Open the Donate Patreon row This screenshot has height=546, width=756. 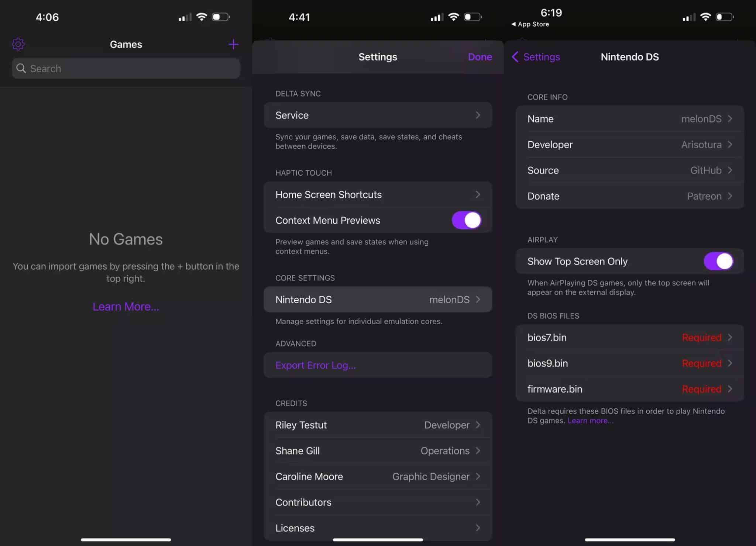click(x=630, y=196)
